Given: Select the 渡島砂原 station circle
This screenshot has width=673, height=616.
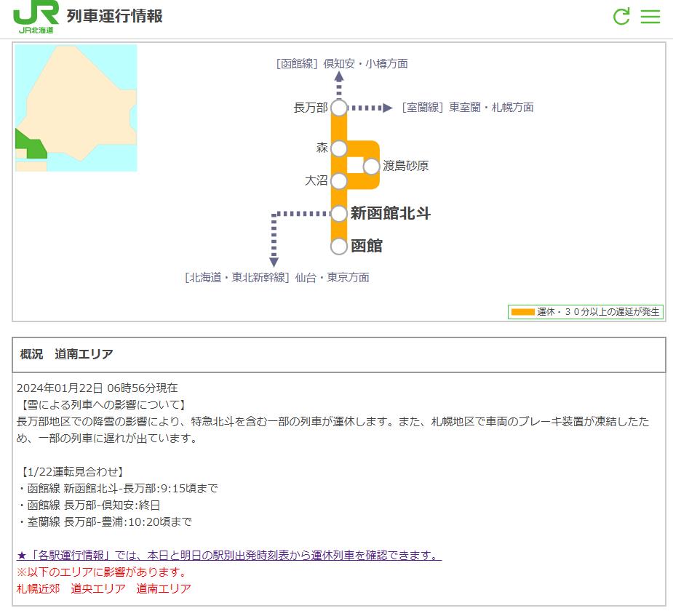Looking at the screenshot, I should pos(371,166).
